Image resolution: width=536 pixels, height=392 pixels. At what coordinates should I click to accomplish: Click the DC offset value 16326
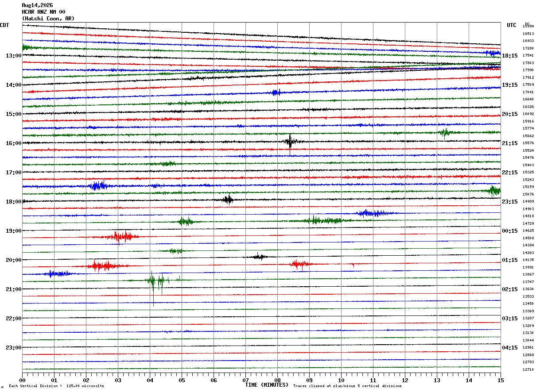(x=528, y=107)
